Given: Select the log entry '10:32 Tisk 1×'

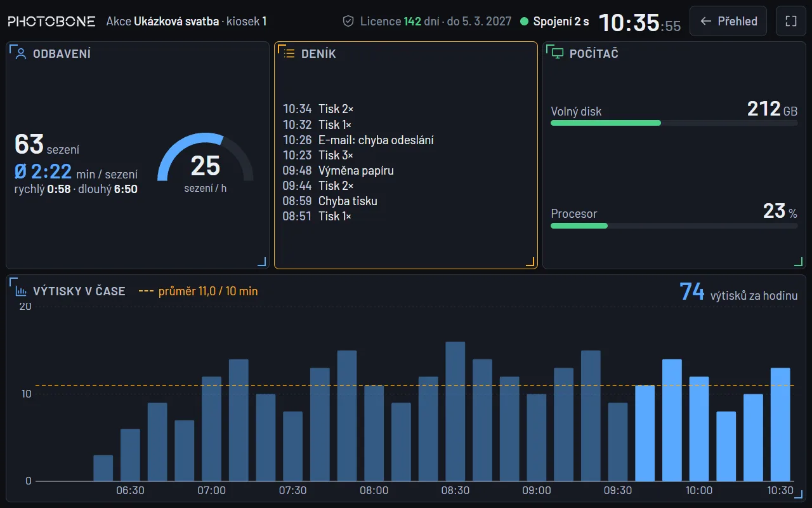Looking at the screenshot, I should click(406, 124).
